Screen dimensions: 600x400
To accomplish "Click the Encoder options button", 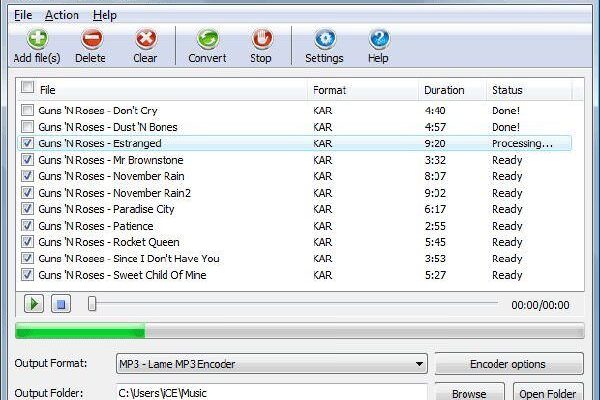I will coord(509,364).
